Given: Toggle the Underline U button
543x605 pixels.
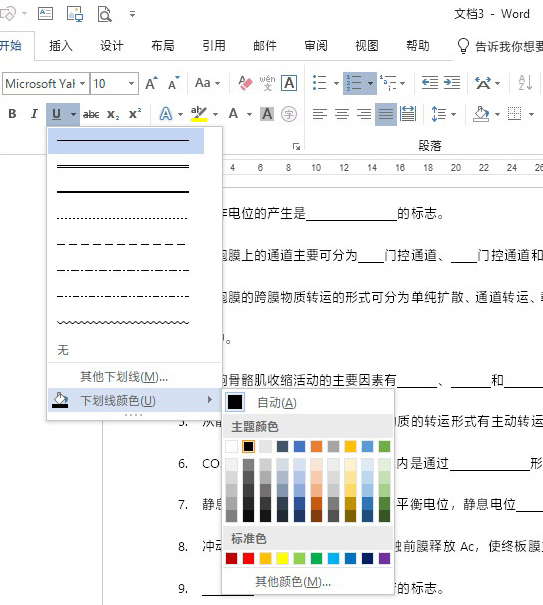Looking at the screenshot, I should click(56, 114).
